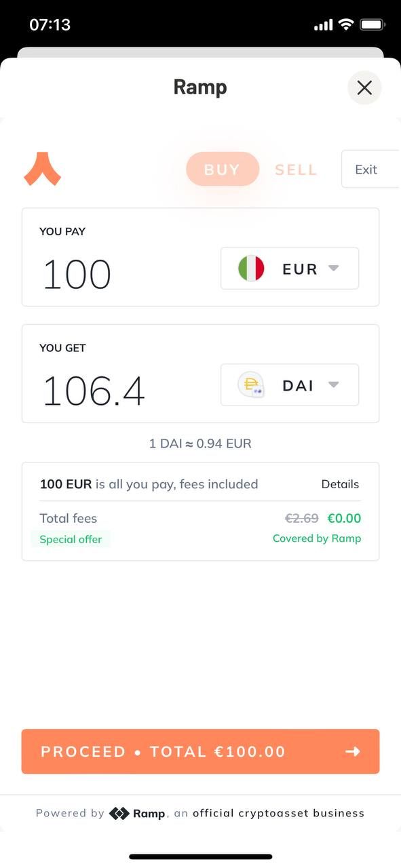This screenshot has width=401, height=868.
Task: Proceed with total €100.00
Action: [200, 751]
